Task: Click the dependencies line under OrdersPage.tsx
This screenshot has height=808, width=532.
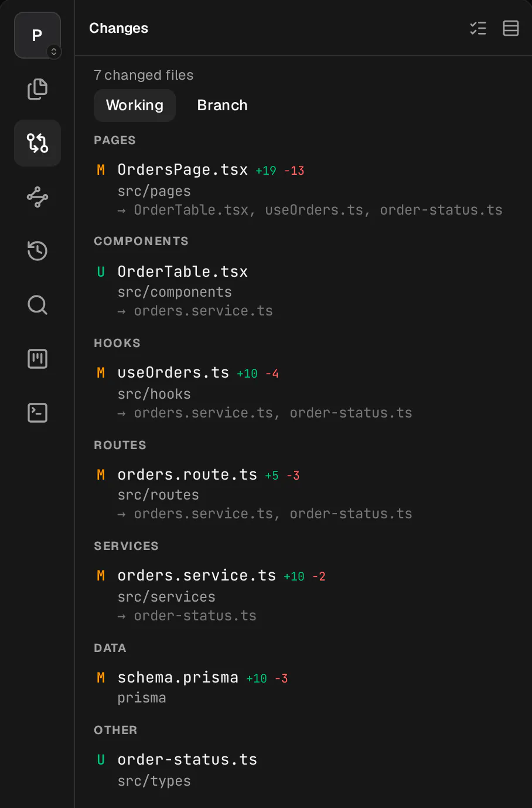Action: click(x=310, y=210)
